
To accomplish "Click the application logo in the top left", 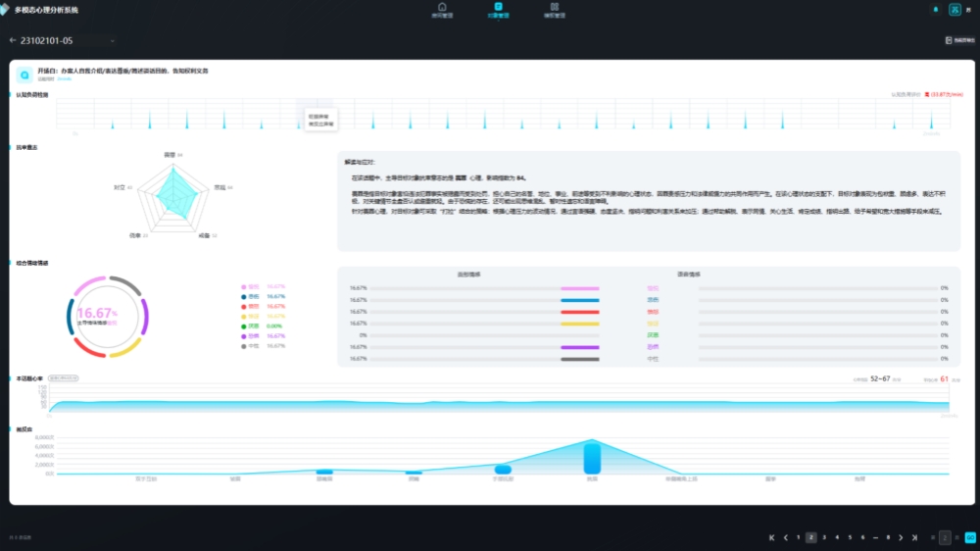I will coord(5,10).
